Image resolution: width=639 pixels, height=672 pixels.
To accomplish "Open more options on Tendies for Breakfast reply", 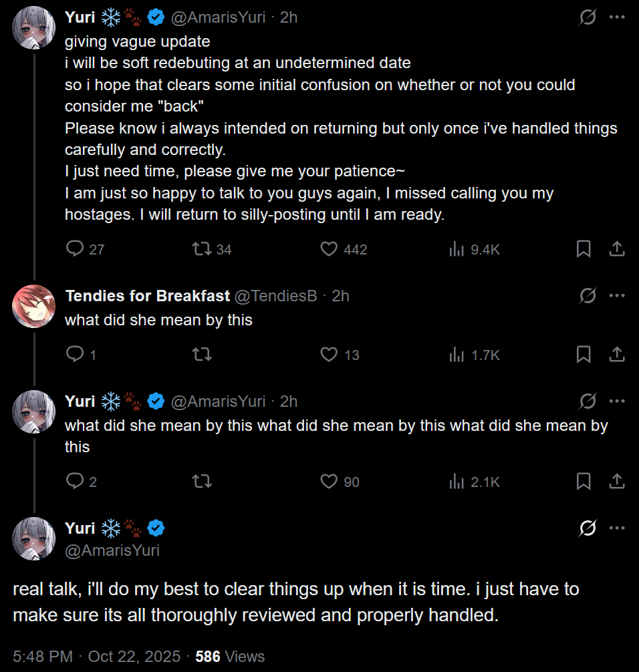I will (x=617, y=295).
